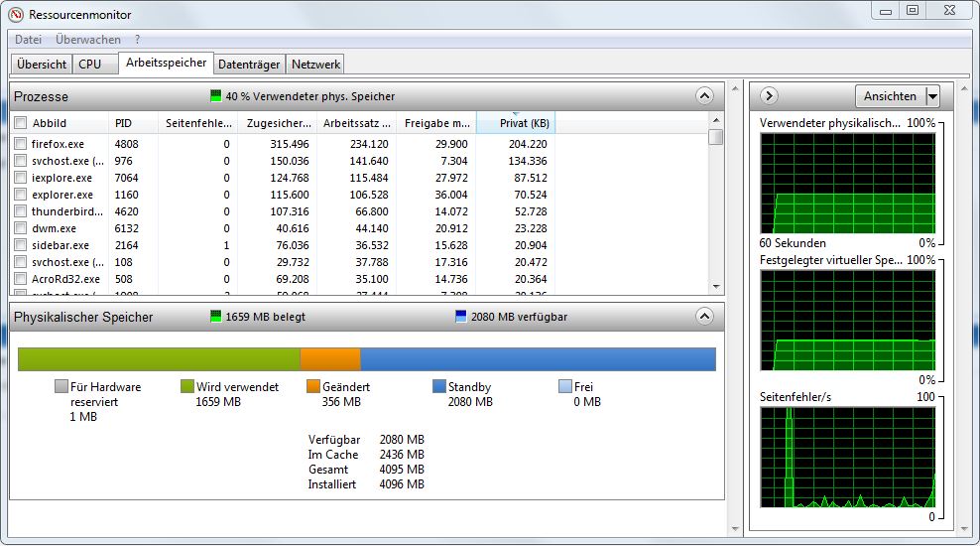Click the blue square next to '2080 MB verfügbar'

460,316
